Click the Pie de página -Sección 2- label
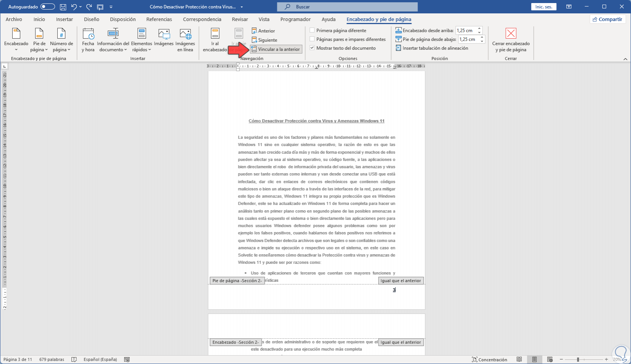This screenshot has width=631, height=364. (237, 281)
